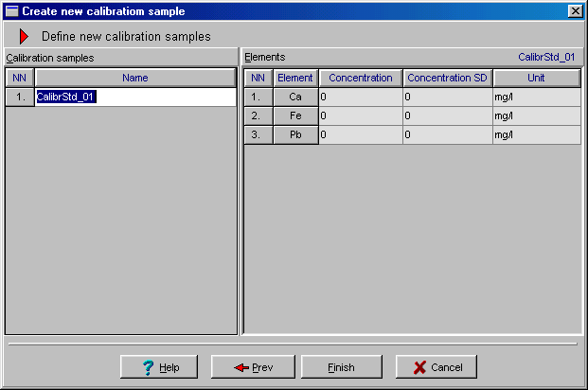Click row number 3 in Elements table

pos(258,134)
